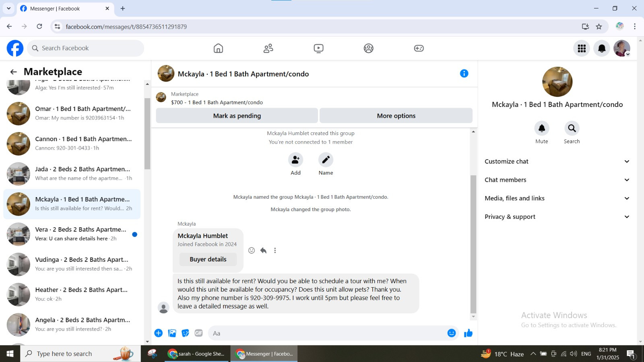Show hidden system tray icons chevron

(533, 354)
